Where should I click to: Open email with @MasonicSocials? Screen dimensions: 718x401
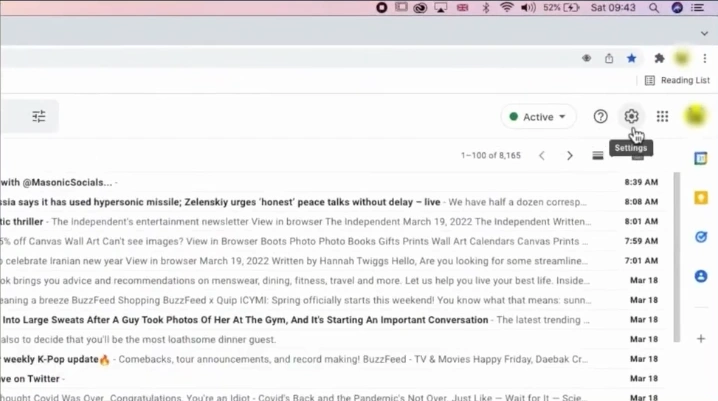coord(330,182)
